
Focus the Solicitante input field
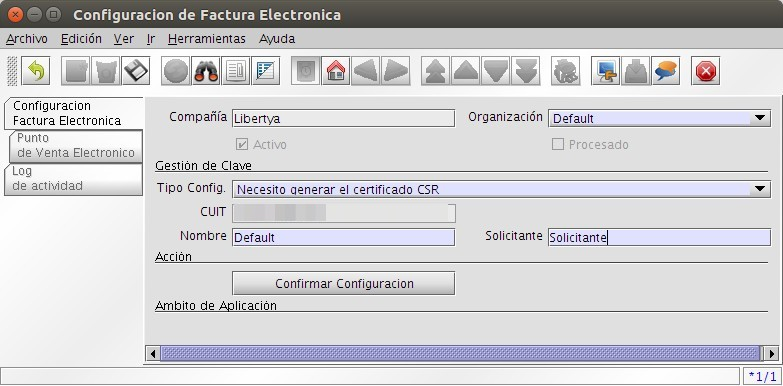659,237
